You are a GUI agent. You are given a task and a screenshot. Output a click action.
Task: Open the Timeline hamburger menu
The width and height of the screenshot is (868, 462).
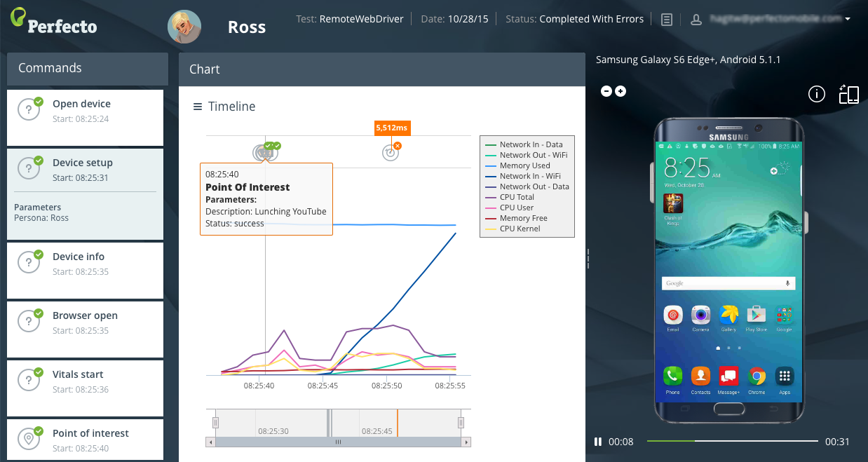(x=198, y=107)
